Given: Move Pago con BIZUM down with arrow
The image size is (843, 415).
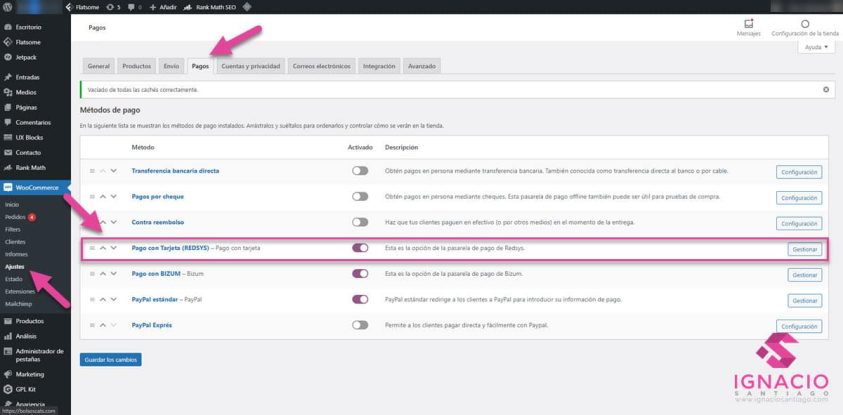Looking at the screenshot, I should [113, 274].
